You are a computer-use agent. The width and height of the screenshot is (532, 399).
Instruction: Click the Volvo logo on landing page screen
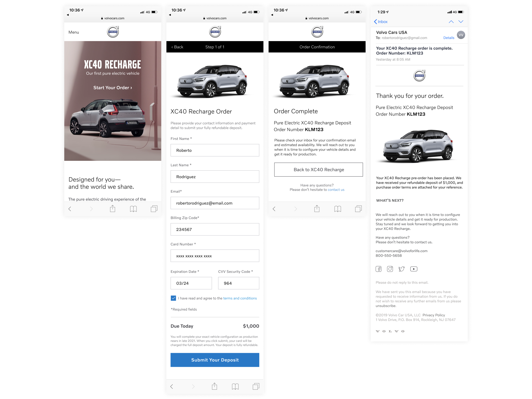click(x=113, y=32)
